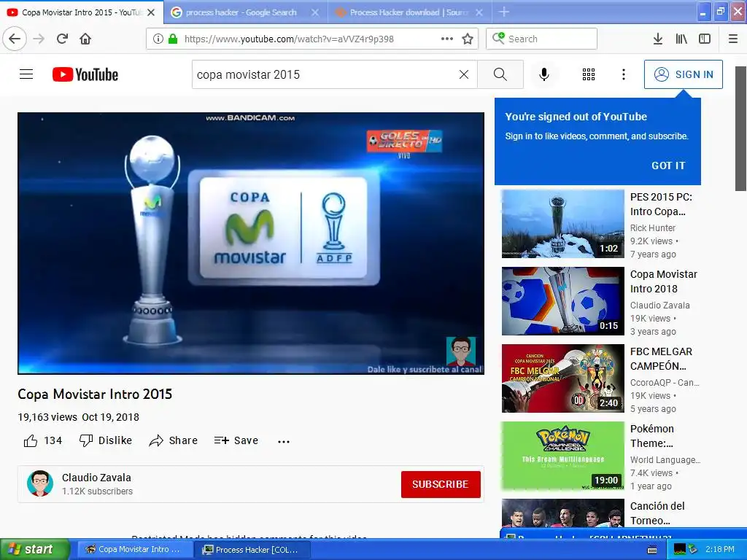Open the browser home page
Viewport: 747px width, 560px height.
85,39
